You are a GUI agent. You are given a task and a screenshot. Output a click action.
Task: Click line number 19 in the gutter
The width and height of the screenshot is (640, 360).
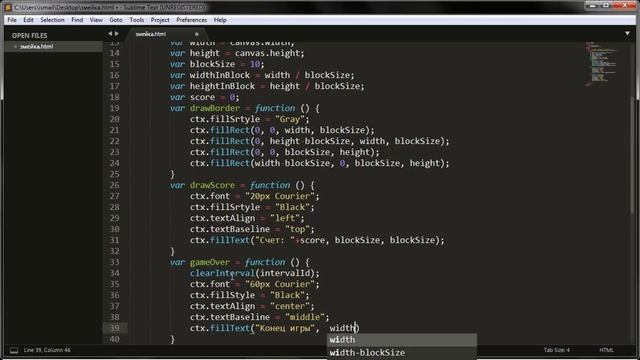(x=115, y=108)
